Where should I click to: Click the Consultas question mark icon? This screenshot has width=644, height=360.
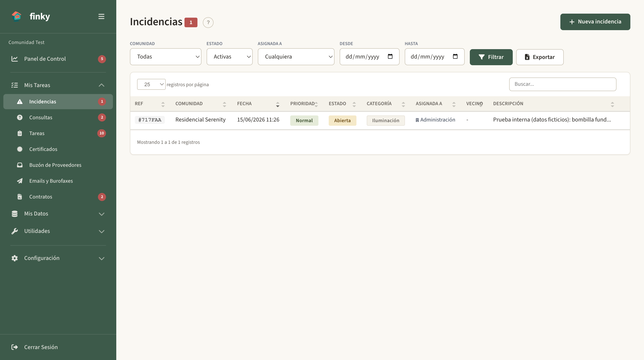20,117
